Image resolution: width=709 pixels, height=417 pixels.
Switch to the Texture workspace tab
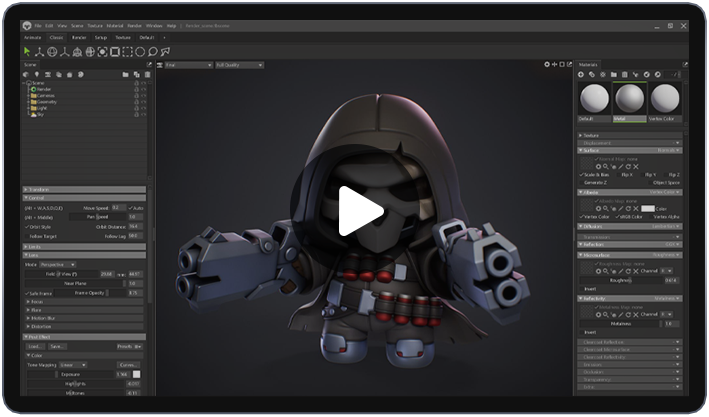[x=123, y=38]
